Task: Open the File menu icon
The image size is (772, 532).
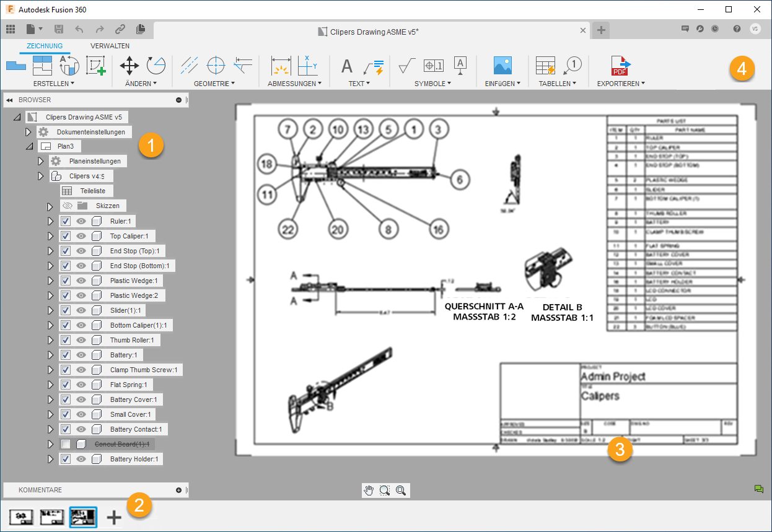Action: click(30, 29)
